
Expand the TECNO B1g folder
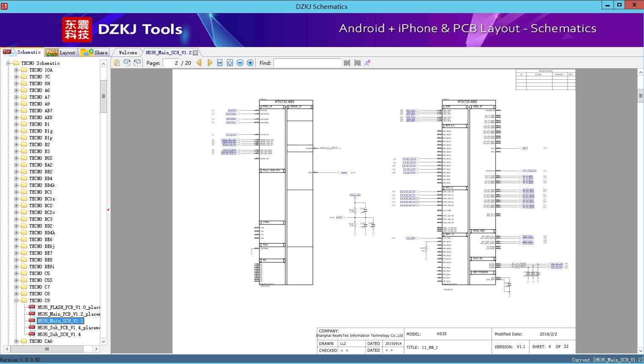(x=16, y=131)
